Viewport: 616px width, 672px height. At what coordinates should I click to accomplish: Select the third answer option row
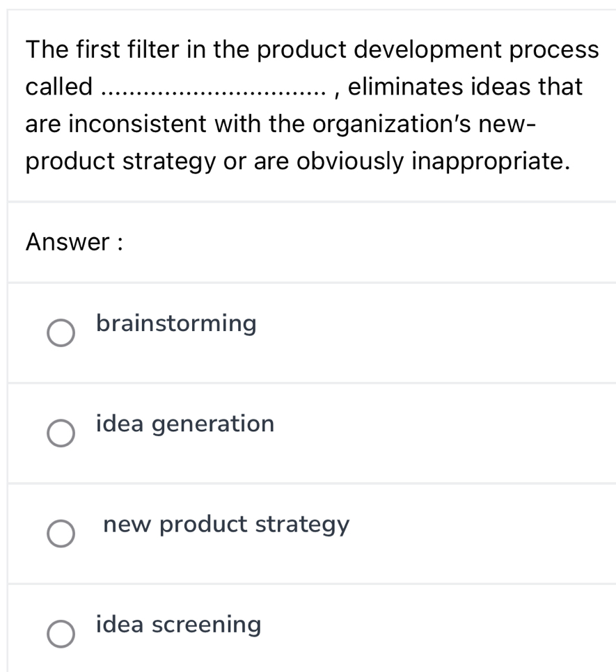[x=306, y=534]
